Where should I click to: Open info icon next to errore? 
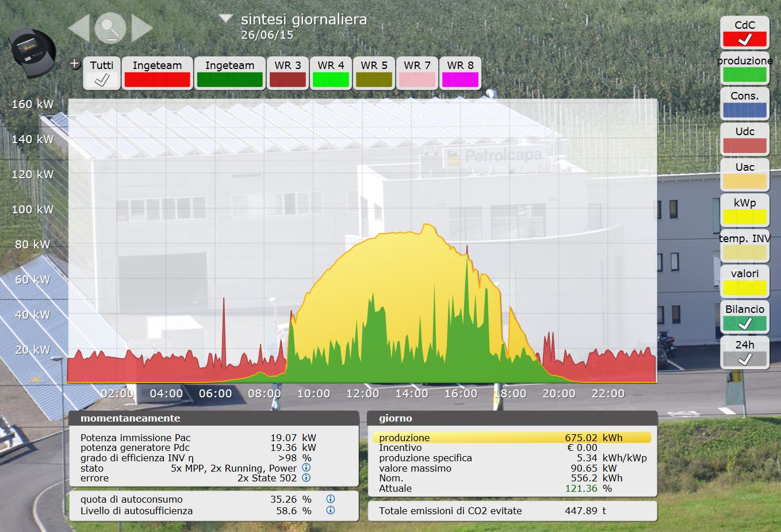point(307,478)
